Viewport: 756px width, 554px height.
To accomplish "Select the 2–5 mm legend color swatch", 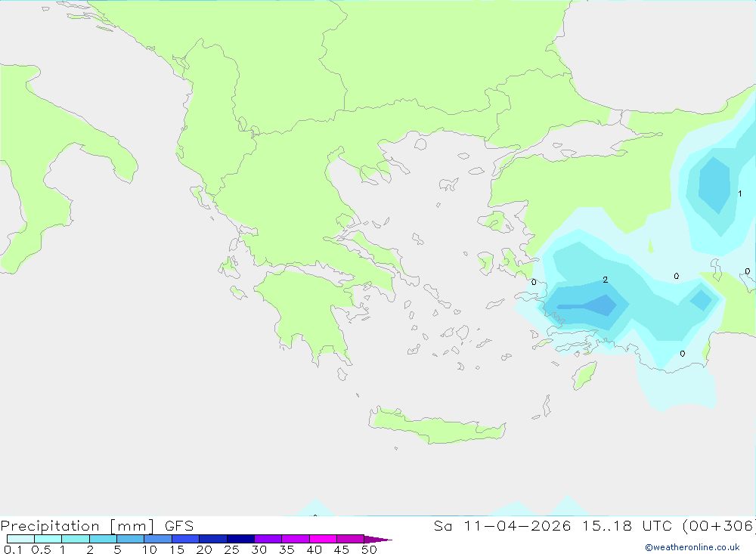I will click(x=103, y=539).
